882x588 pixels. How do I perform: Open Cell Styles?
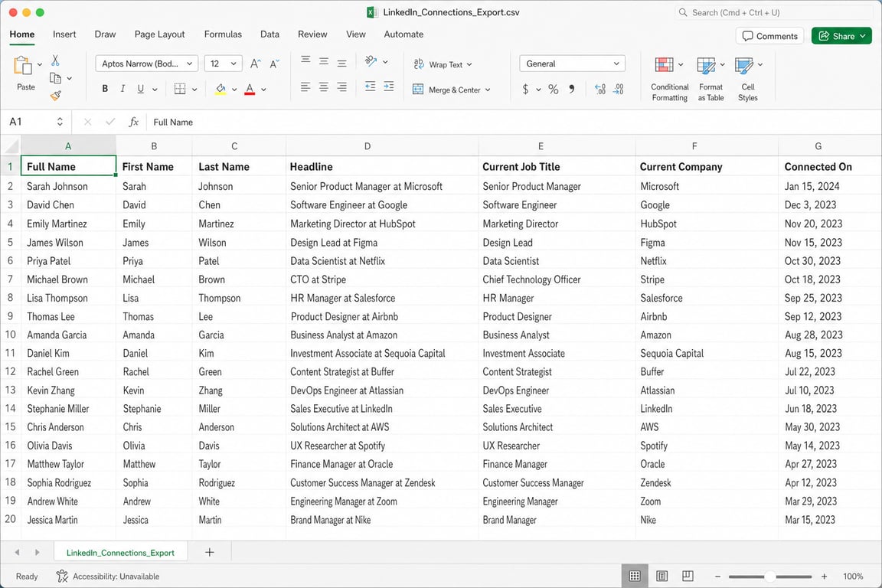click(x=747, y=79)
